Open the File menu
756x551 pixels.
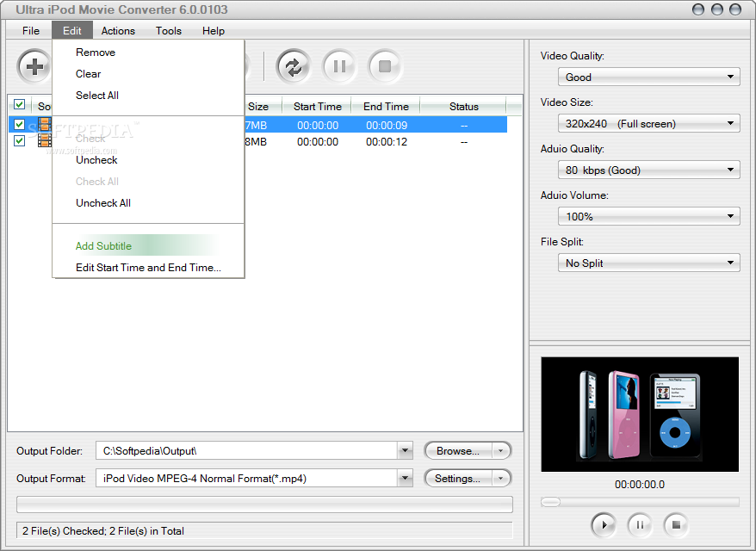[31, 31]
